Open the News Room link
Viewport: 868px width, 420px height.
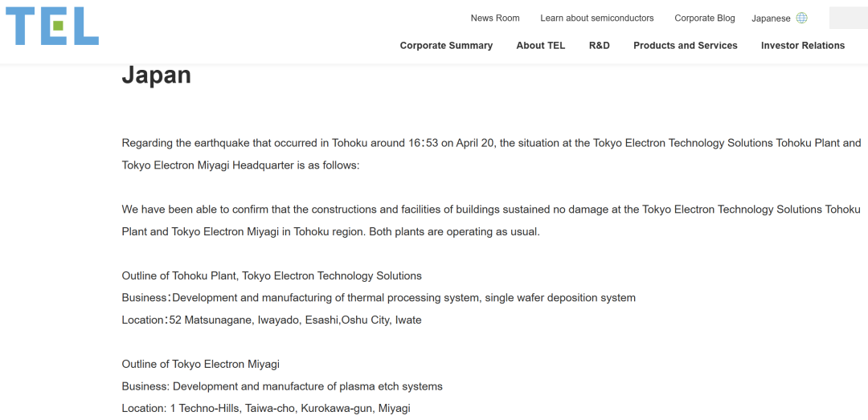click(495, 18)
